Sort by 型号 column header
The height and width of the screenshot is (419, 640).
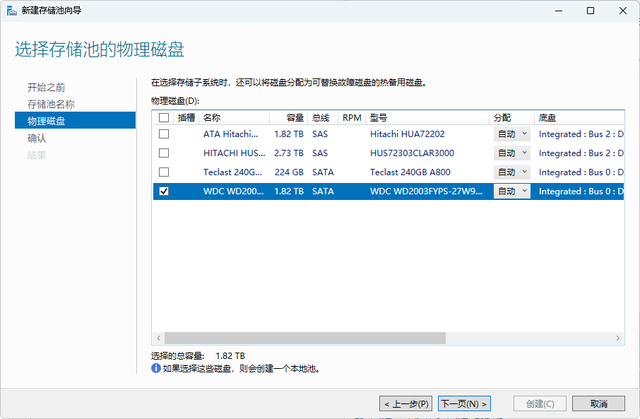click(x=427, y=118)
